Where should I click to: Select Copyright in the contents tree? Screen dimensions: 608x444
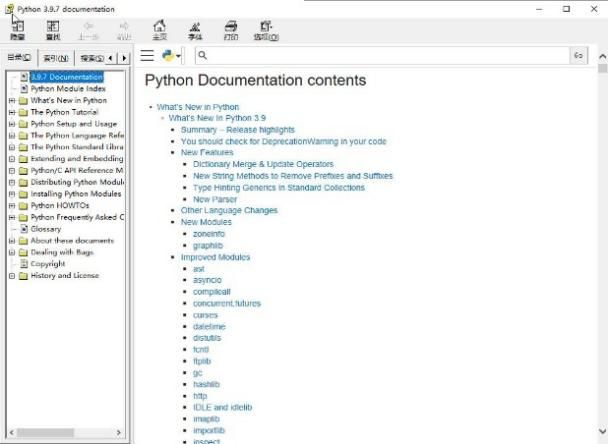coord(48,264)
